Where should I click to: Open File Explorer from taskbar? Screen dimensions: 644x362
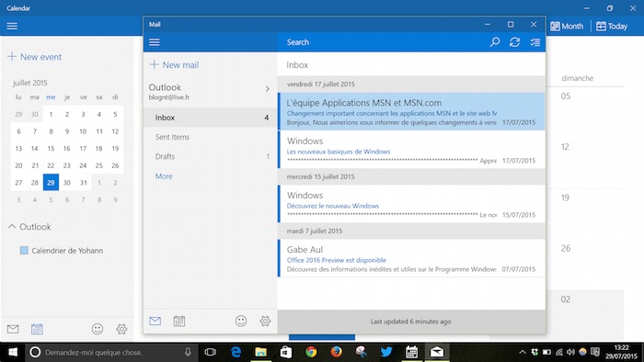(260, 352)
